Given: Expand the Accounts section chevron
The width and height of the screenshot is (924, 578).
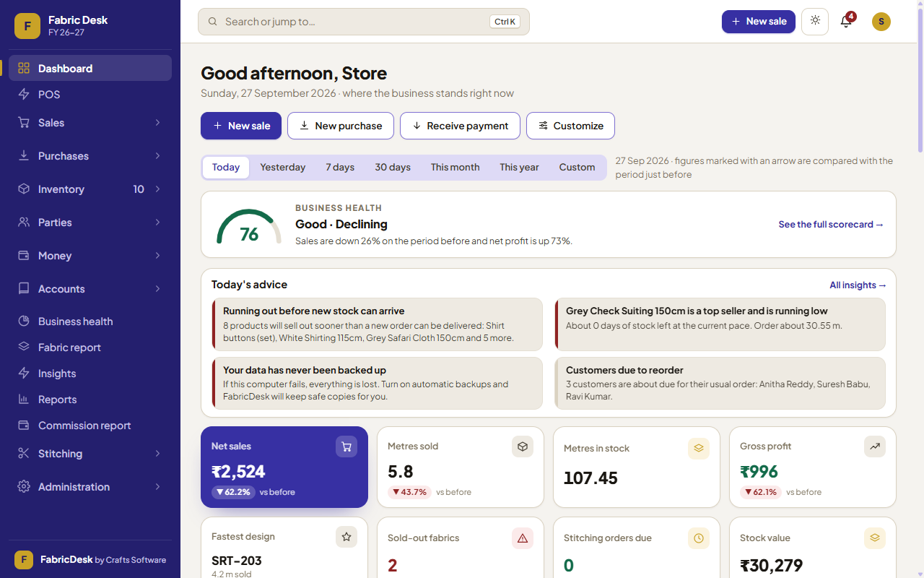Looking at the screenshot, I should 157,289.
